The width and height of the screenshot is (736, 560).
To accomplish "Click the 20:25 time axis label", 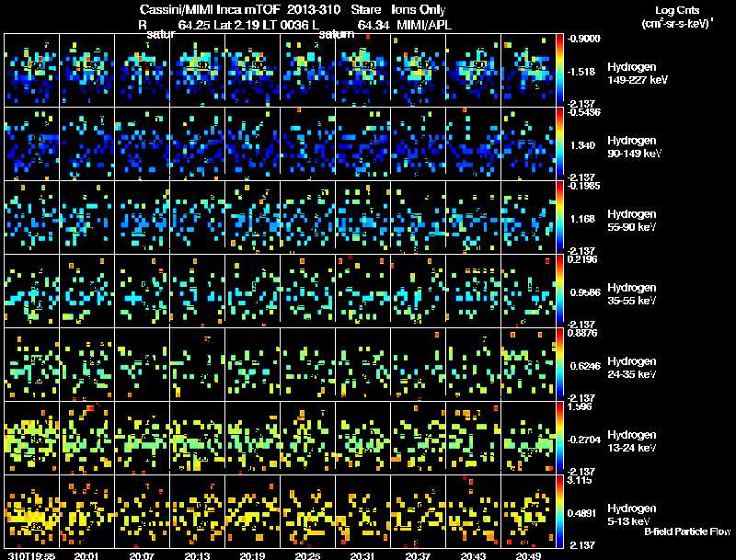I will (x=307, y=555).
